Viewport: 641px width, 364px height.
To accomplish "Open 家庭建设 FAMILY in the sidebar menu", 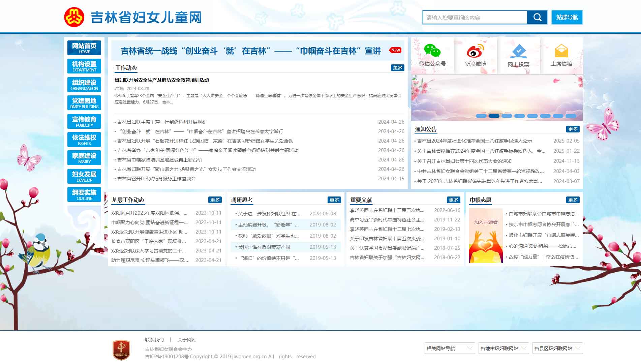I will click(84, 158).
